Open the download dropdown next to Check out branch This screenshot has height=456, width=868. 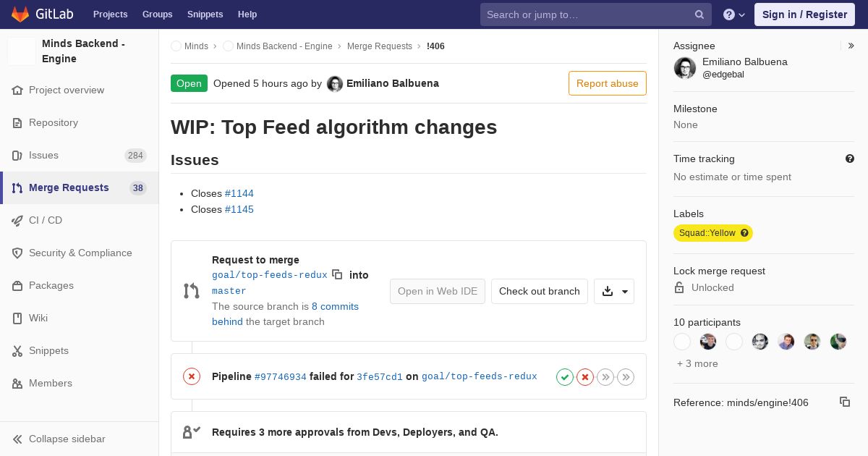point(614,291)
